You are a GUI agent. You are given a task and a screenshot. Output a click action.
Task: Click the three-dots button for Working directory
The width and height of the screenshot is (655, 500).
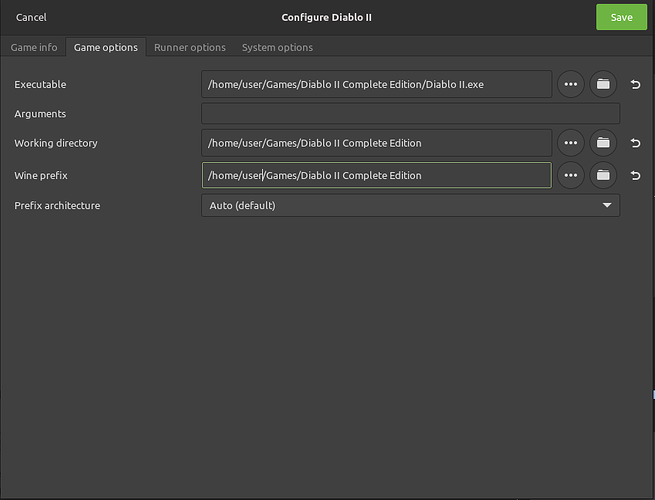tap(570, 143)
